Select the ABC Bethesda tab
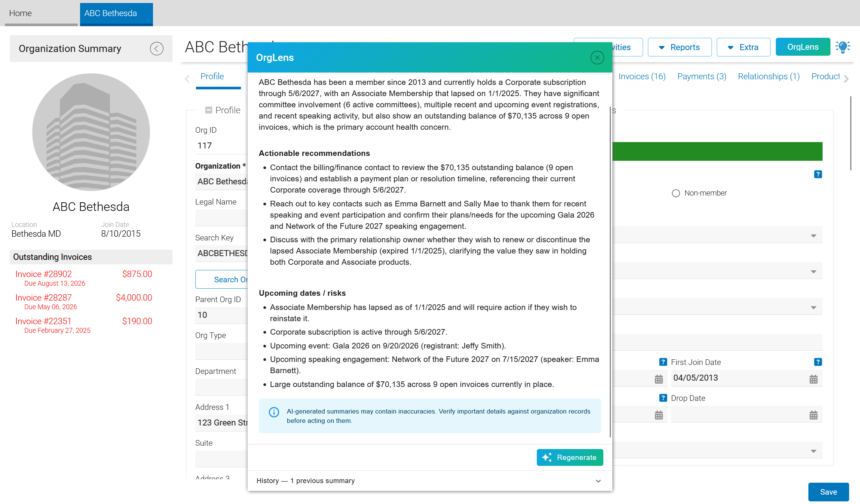Image resolution: width=860 pixels, height=504 pixels. tap(116, 13)
